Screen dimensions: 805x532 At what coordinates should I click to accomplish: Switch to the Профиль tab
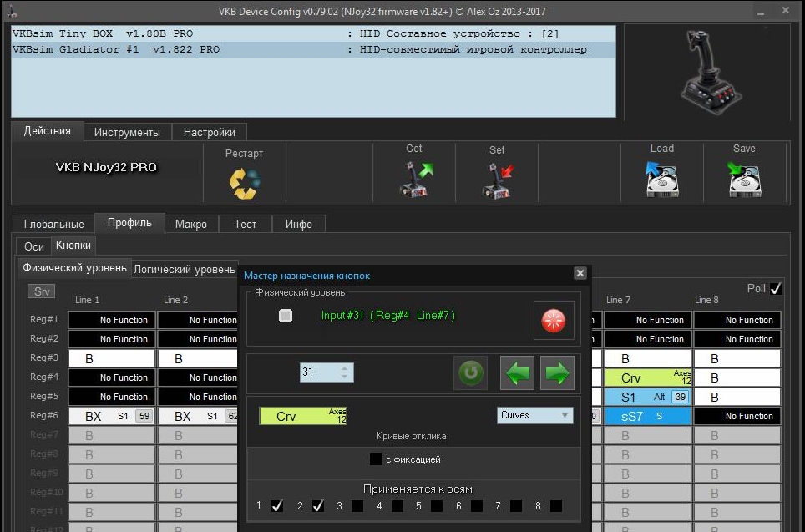click(x=130, y=223)
